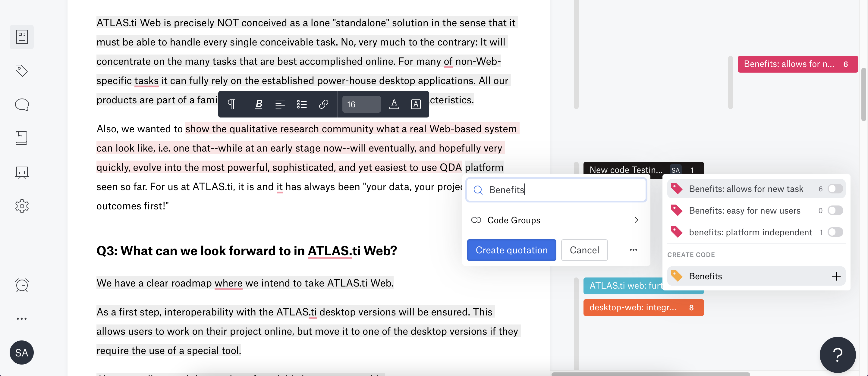Viewport: 868px width, 376px height.
Task: Insert a link using the toolbar link icon
Action: [x=323, y=105]
